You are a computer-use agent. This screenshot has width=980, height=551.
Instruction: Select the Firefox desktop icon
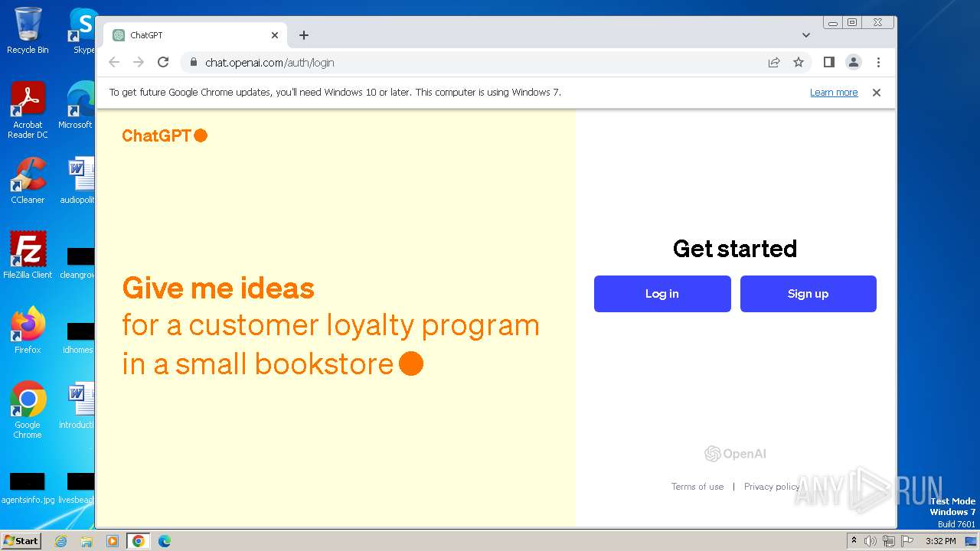click(28, 330)
